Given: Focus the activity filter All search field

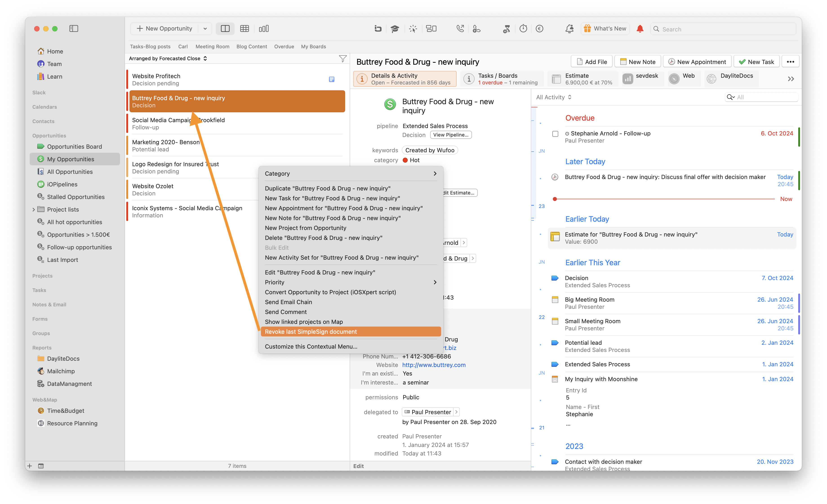Looking at the screenshot, I should click(761, 97).
